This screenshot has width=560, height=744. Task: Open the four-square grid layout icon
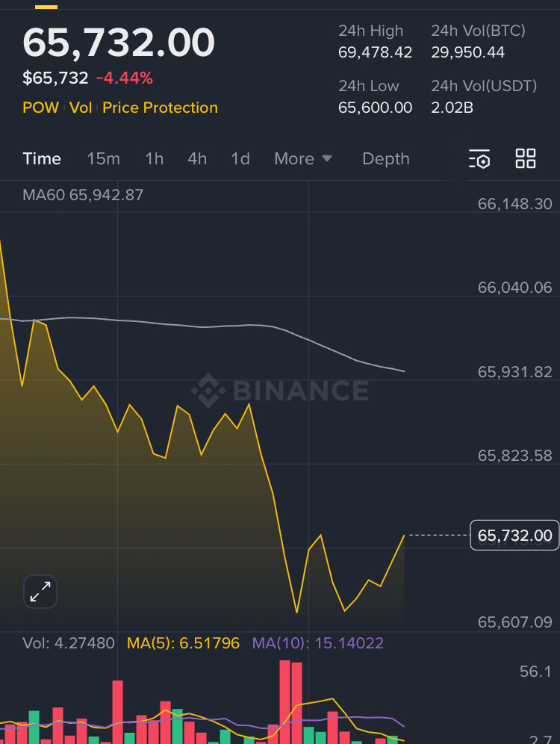coord(526,158)
